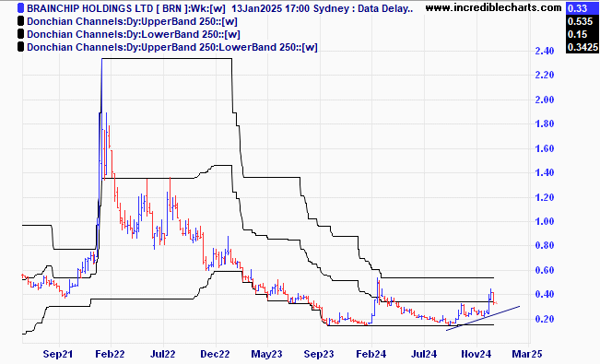Click black swatch beside Donchian Channels:Dy:UpperBand 250::[w]

(x=20, y=21)
